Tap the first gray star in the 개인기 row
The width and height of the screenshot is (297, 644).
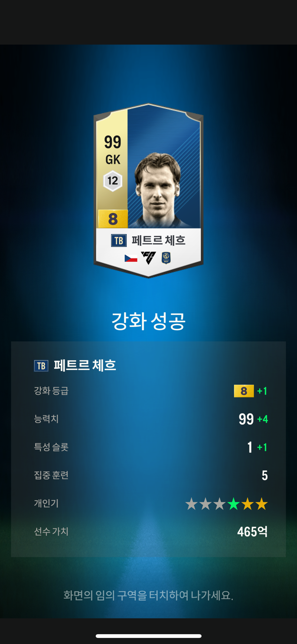(192, 504)
